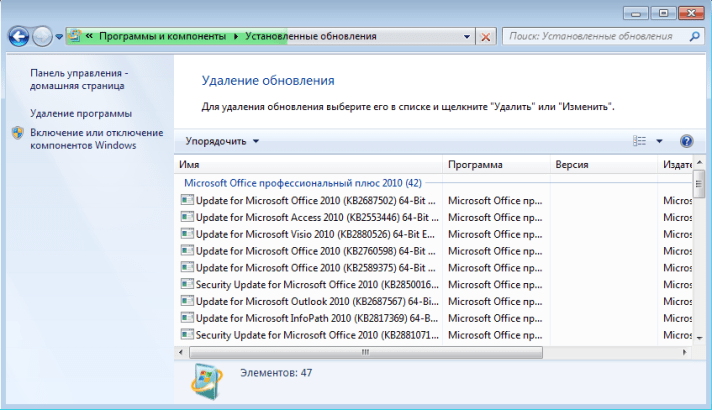Screen dimensions: 712x410
Task: Maximize the Installed Updates window
Action: pos(663,13)
